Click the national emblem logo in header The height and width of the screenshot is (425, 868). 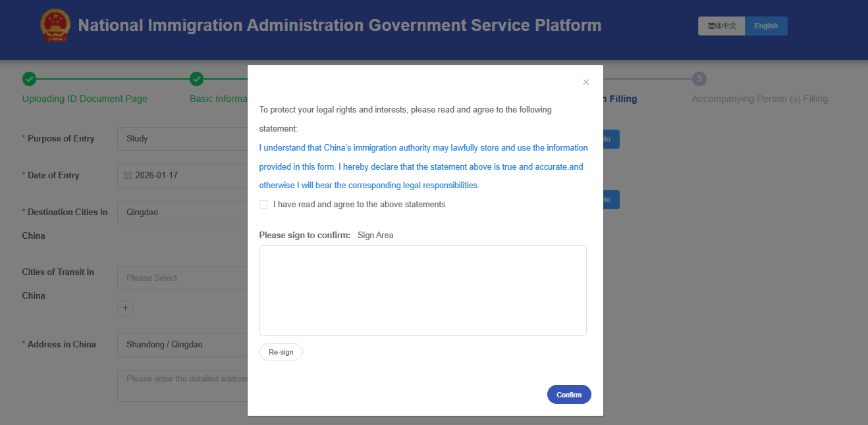click(x=55, y=26)
